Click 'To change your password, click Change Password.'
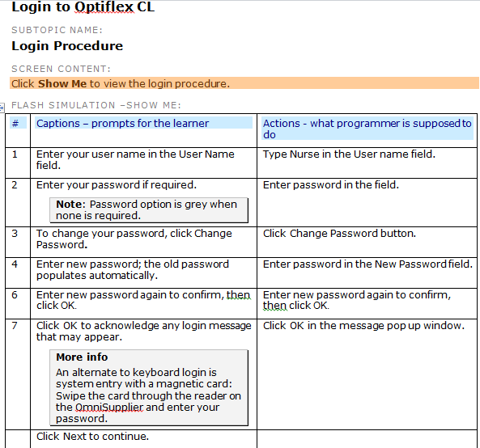Screen dimensions: 480x448 click(x=134, y=239)
